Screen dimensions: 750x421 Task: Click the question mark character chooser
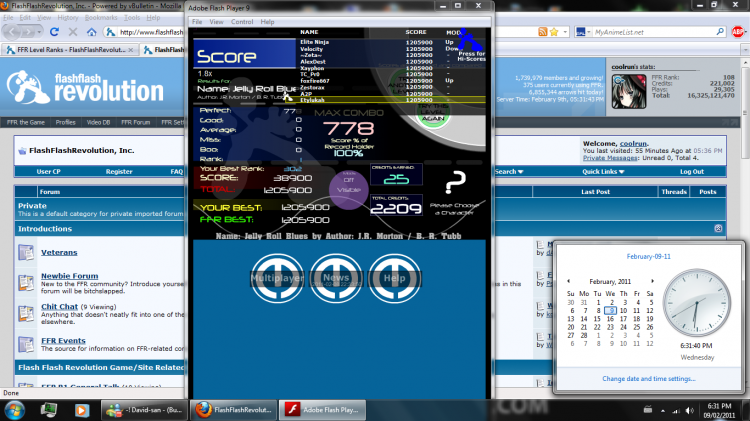coord(455,182)
